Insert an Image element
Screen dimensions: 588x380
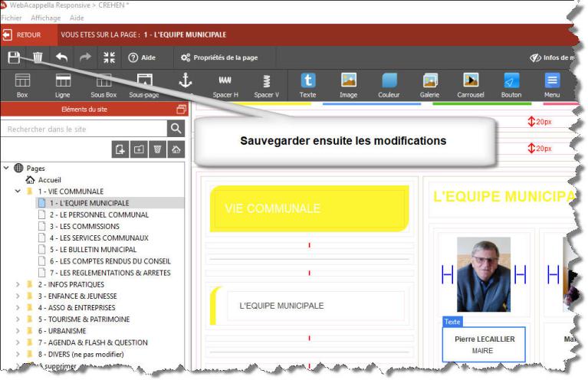click(x=348, y=85)
